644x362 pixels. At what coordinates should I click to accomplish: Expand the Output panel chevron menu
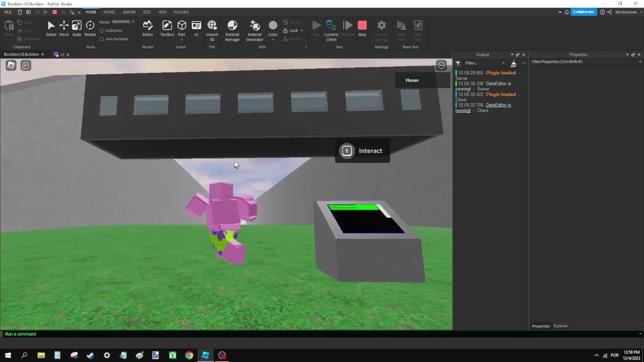(512, 55)
